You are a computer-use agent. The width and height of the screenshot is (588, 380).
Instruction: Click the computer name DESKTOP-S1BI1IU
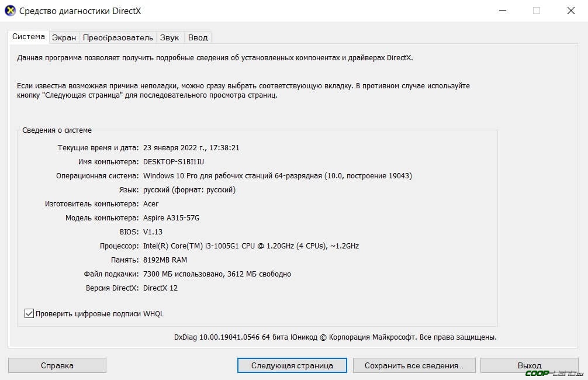click(x=173, y=161)
